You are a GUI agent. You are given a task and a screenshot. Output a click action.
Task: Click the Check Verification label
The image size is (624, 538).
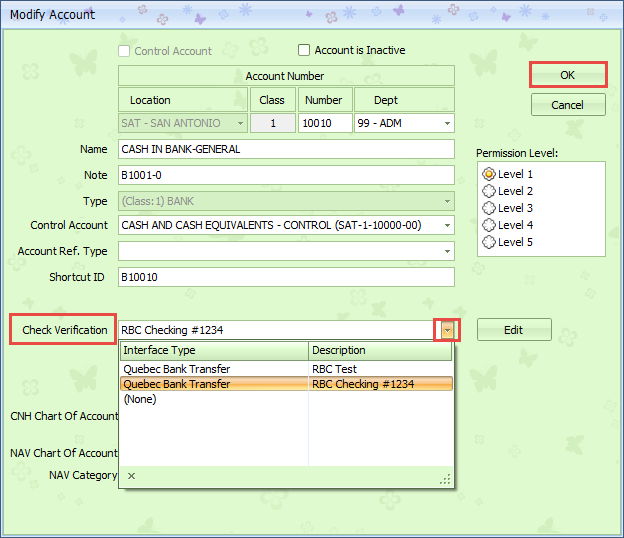click(x=64, y=330)
